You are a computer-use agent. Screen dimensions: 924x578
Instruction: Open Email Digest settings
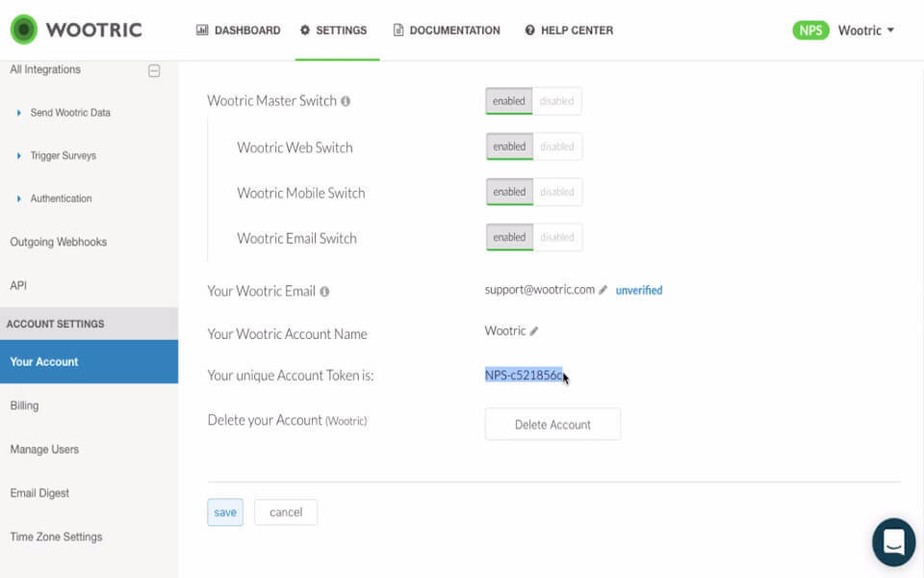point(39,493)
